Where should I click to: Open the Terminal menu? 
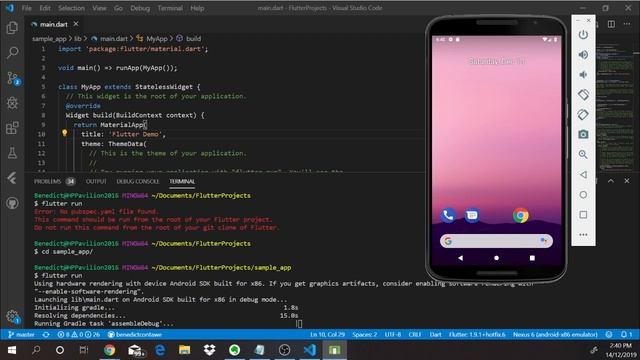[170, 8]
